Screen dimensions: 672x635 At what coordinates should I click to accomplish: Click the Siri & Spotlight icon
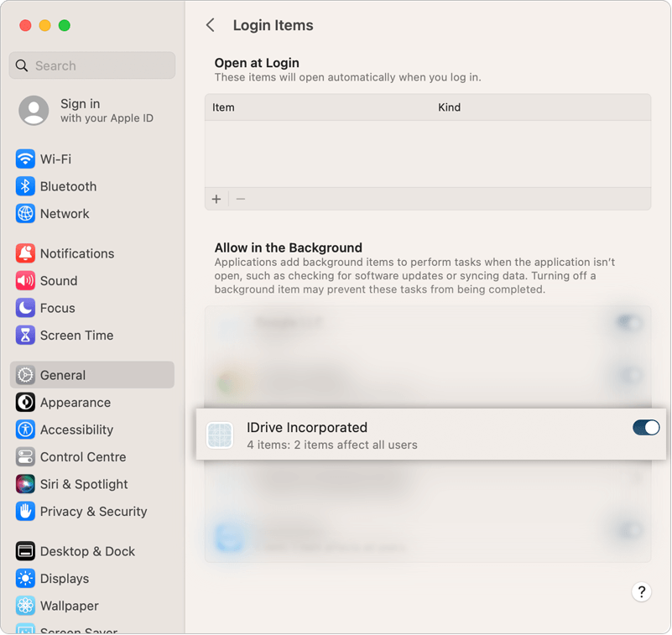pos(25,484)
